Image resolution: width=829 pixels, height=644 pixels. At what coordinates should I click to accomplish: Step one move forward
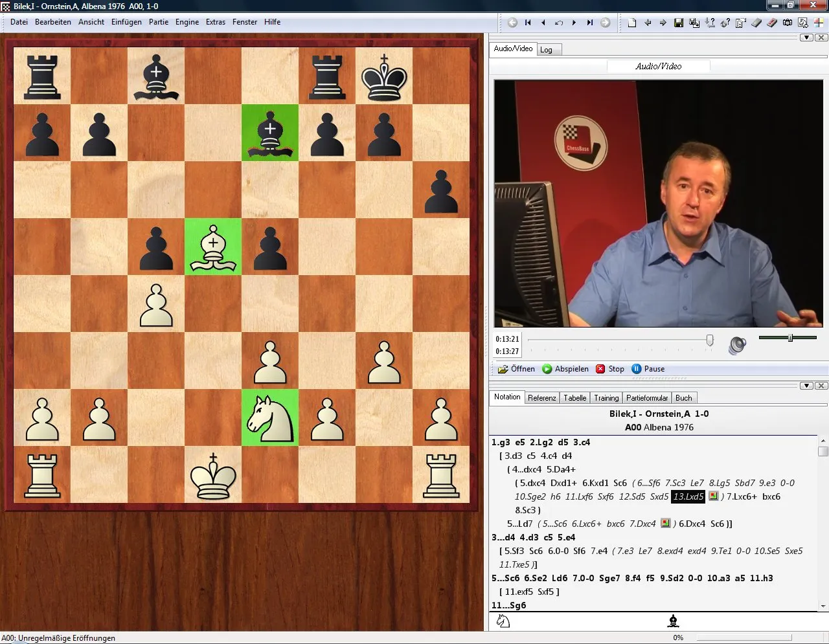[574, 23]
